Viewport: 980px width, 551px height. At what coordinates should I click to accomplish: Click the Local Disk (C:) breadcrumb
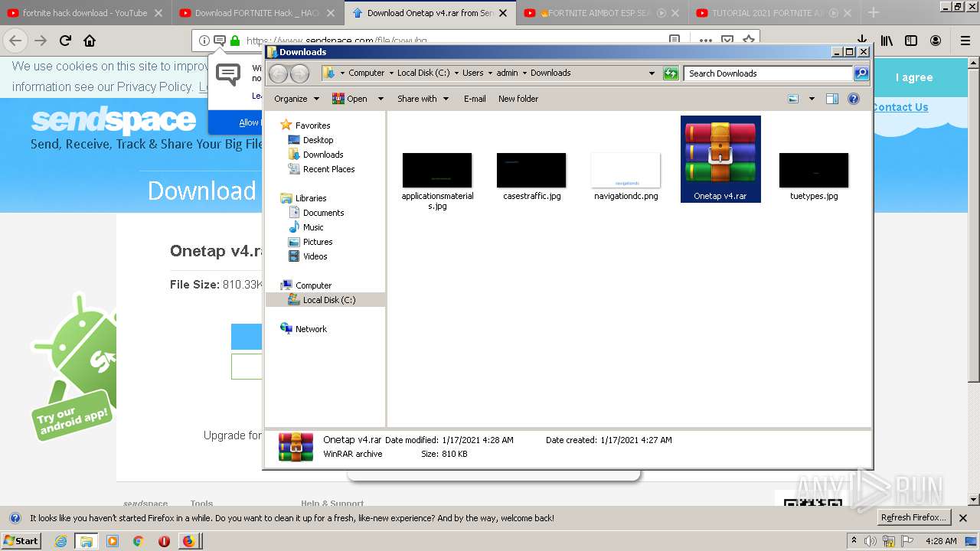[423, 73]
